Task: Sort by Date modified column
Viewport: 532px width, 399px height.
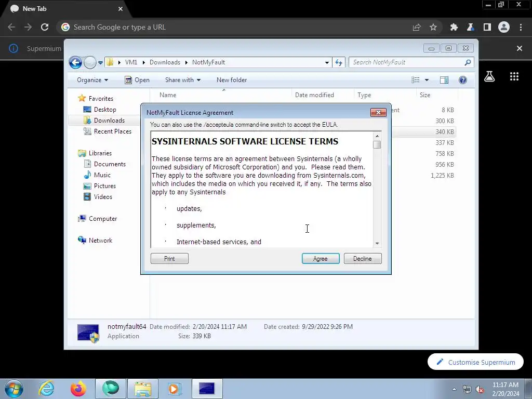Action: pyautogui.click(x=322, y=95)
